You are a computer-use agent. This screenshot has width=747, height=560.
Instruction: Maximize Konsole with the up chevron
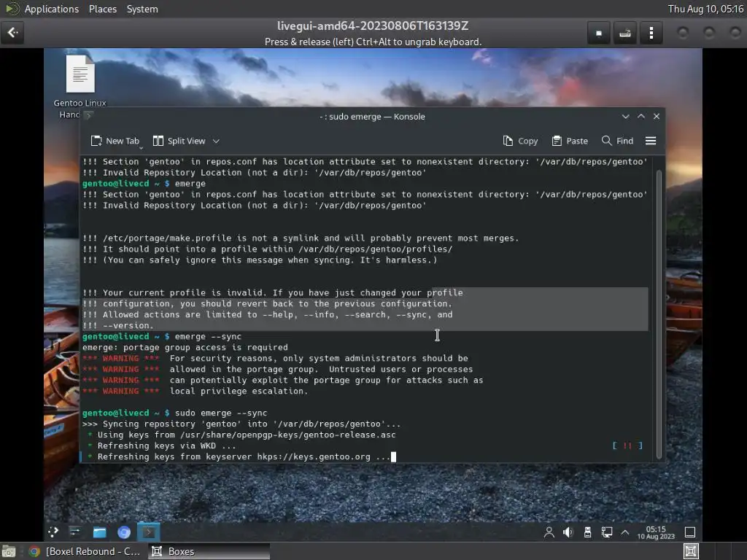coord(641,117)
